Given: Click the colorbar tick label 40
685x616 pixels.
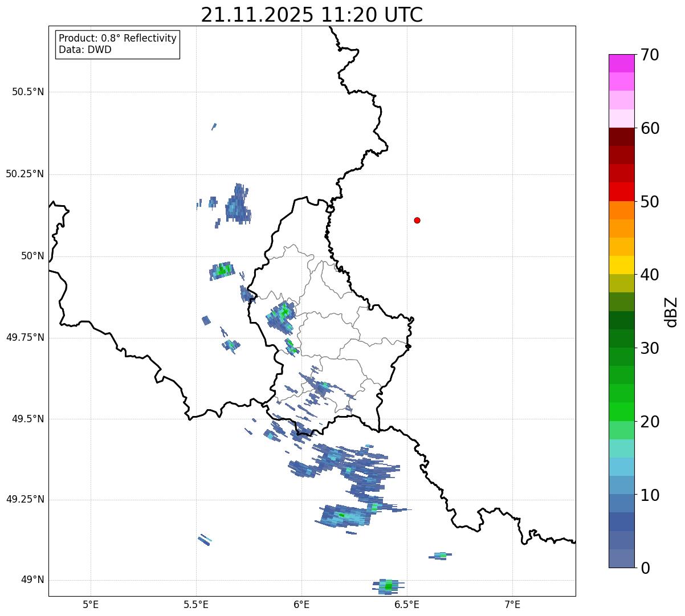Looking at the screenshot, I should click(650, 275).
